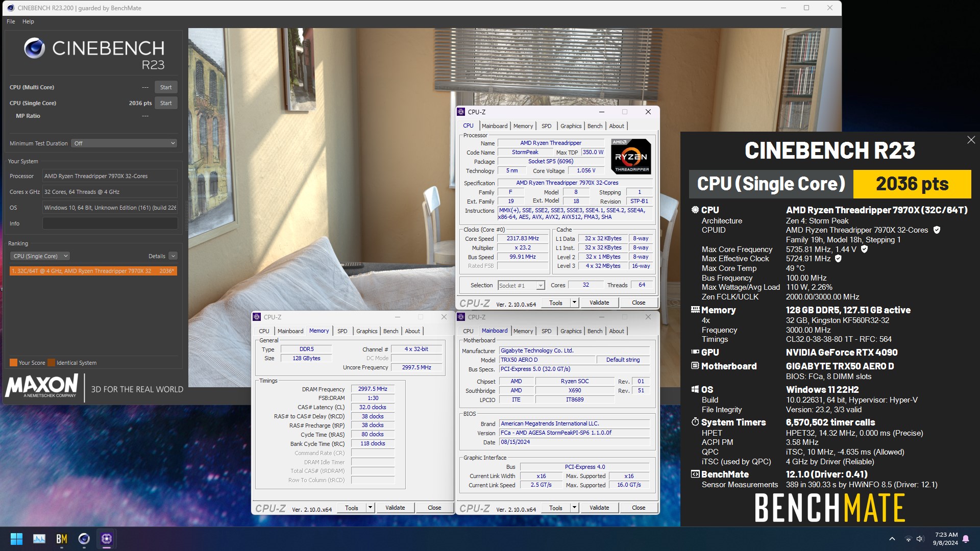Open the Help menu in Cinebench
This screenshot has height=551, width=980.
point(28,21)
